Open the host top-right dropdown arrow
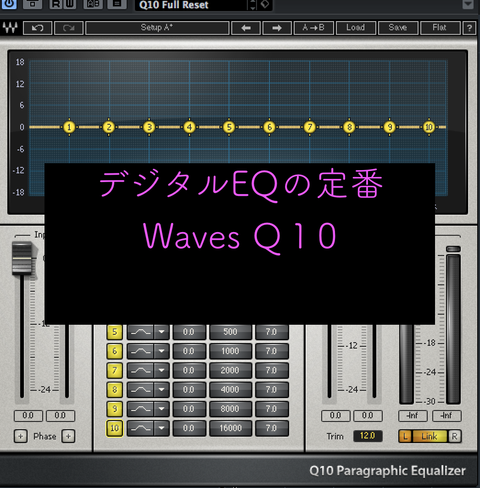The width and height of the screenshot is (480, 488). [468, 4]
